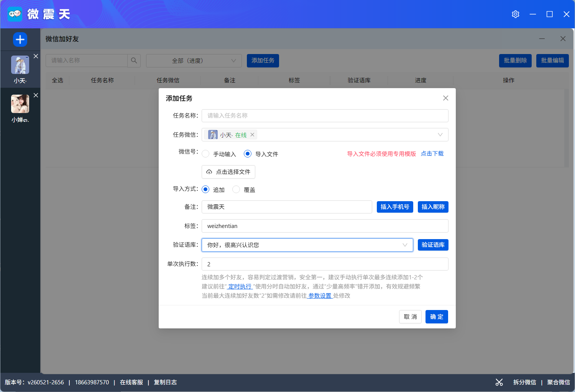The height and width of the screenshot is (392, 575).
Task: Select the 小婵 account avatar in sidebar
Action: (x=20, y=104)
